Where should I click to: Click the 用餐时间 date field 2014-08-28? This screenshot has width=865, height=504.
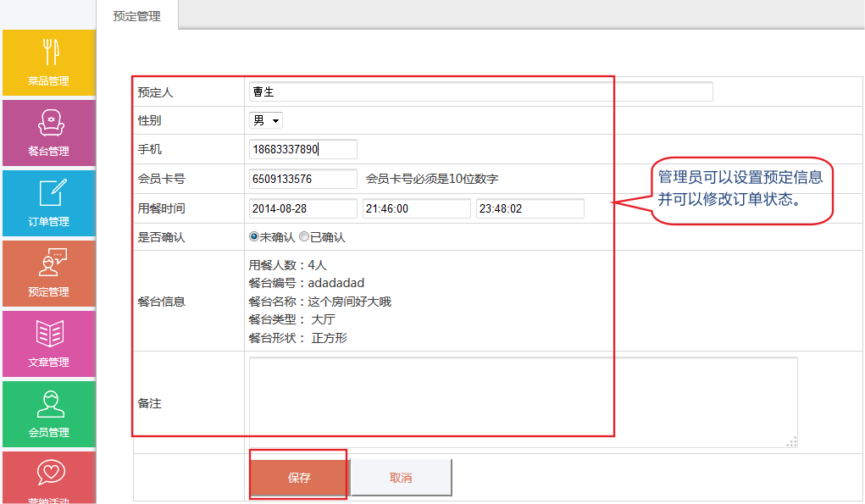[303, 208]
